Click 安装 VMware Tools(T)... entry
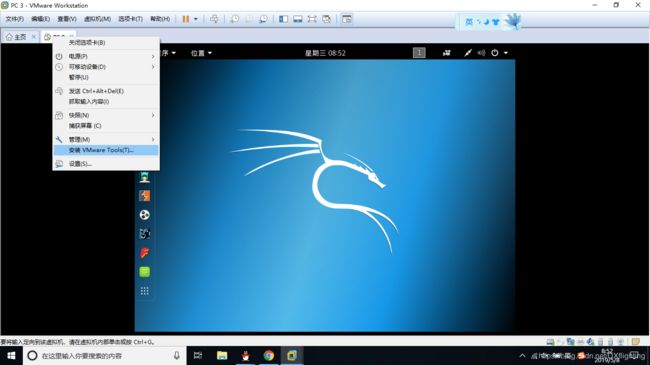 pos(106,150)
